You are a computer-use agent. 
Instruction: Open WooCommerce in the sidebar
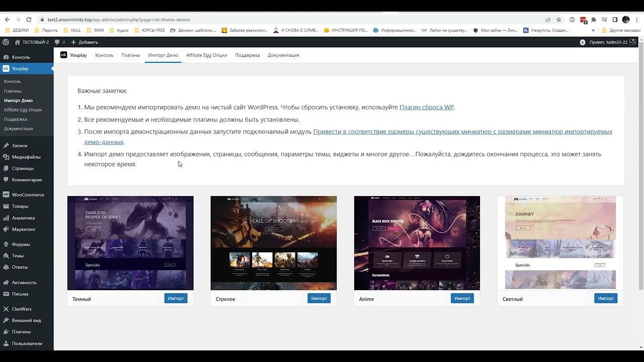(x=27, y=195)
